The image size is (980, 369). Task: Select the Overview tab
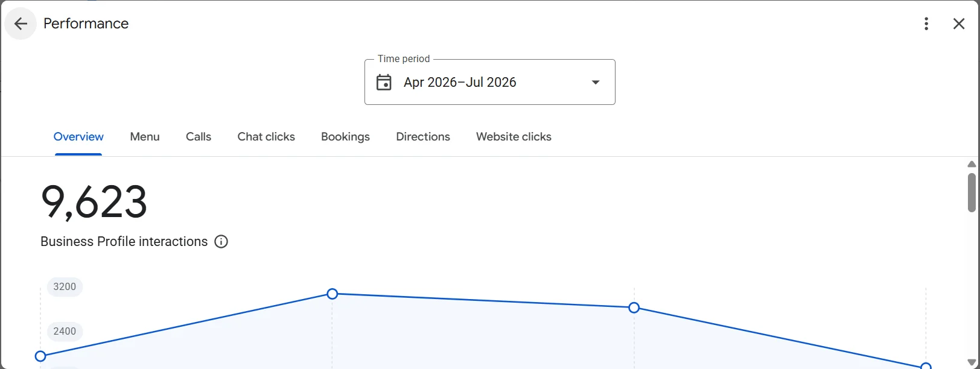click(78, 137)
